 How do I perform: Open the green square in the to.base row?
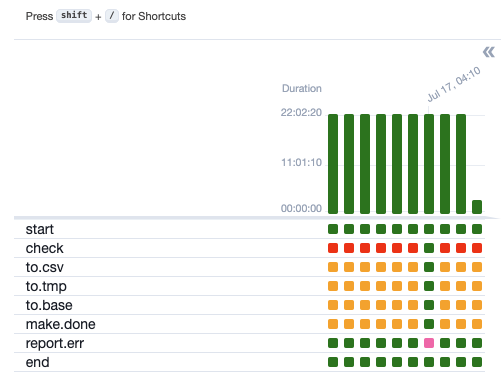[x=429, y=305]
